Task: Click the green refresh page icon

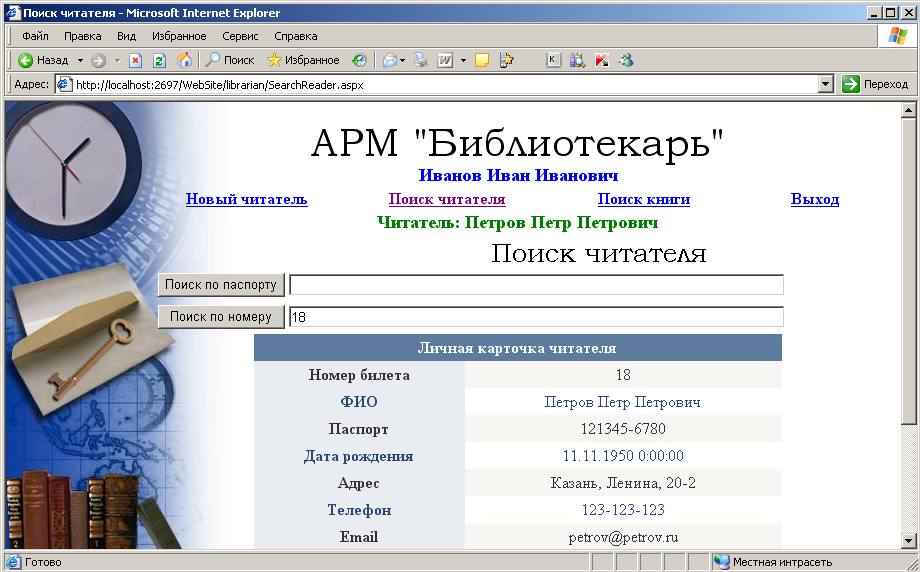Action: tap(160, 60)
